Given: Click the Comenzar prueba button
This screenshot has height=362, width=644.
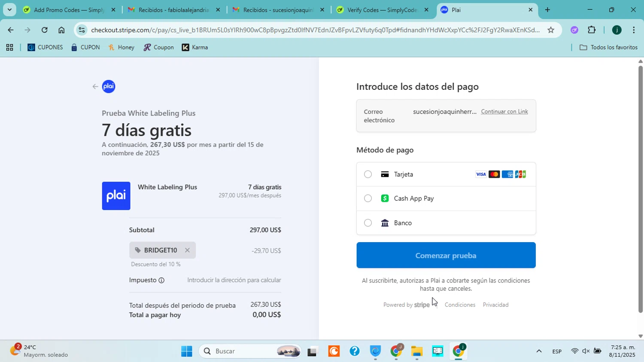Looking at the screenshot, I should [x=446, y=256].
